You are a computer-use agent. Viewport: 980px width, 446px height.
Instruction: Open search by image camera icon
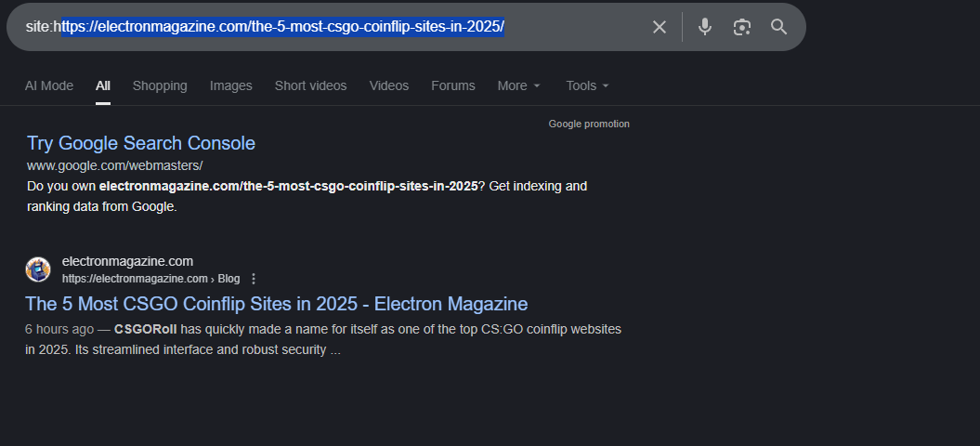(x=742, y=27)
